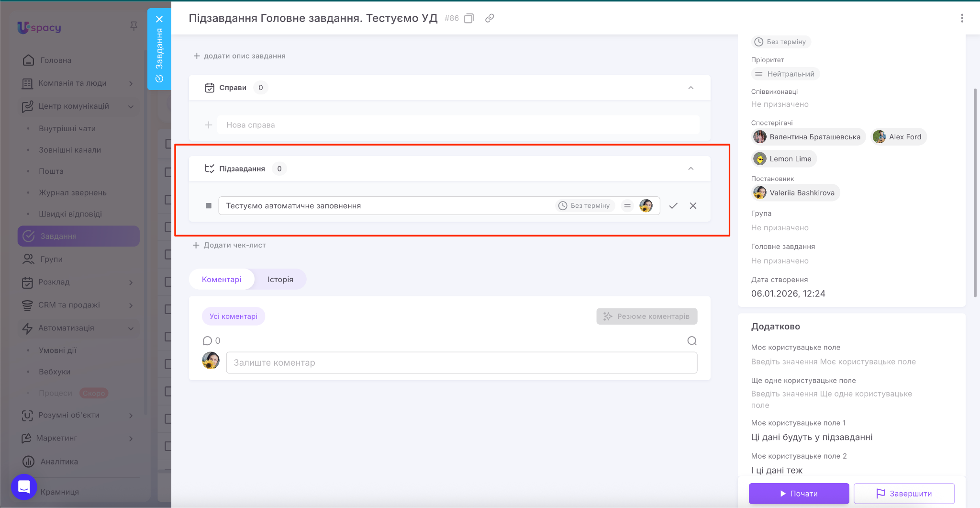
Task: Open the chat support bubble icon
Action: tap(24, 487)
